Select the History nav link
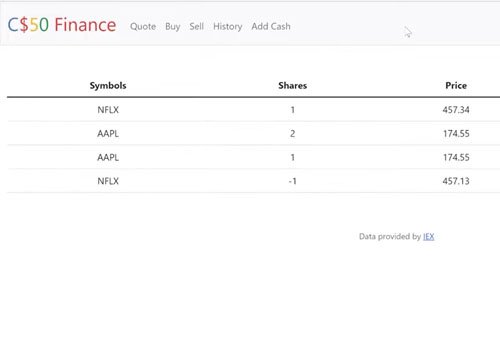 [228, 27]
